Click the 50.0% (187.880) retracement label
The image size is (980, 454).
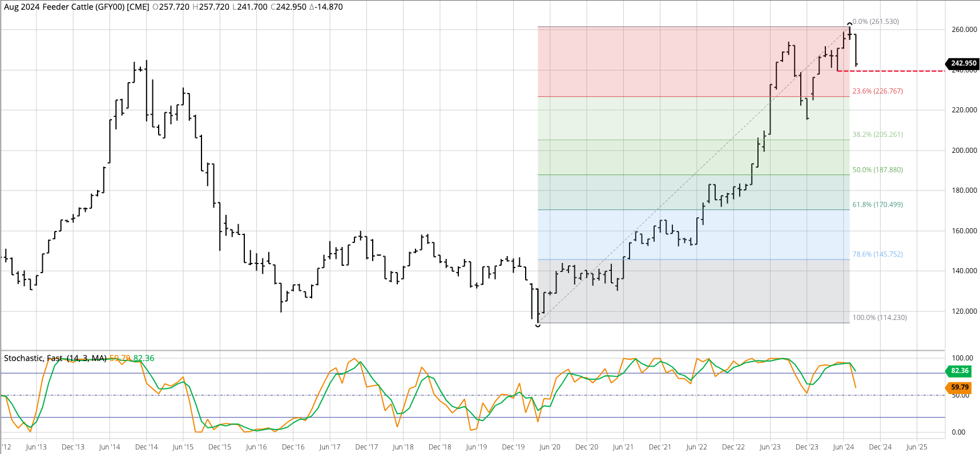point(877,170)
